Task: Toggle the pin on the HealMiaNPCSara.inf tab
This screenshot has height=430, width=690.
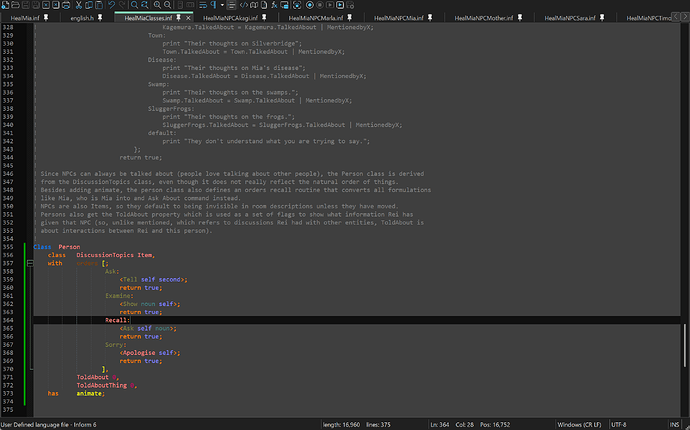Action: click(602, 18)
